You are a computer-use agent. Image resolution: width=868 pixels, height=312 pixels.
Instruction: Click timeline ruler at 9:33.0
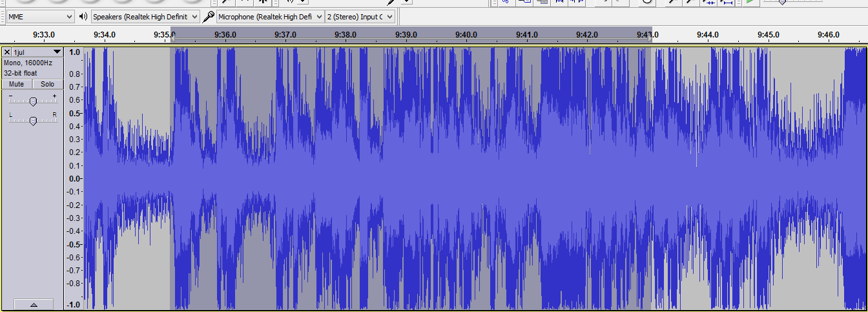click(x=44, y=34)
